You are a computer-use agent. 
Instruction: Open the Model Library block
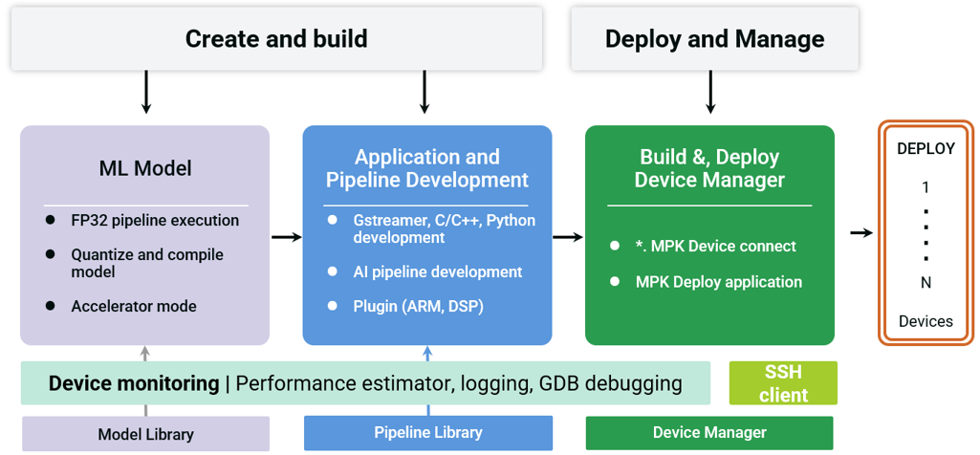coord(145,434)
